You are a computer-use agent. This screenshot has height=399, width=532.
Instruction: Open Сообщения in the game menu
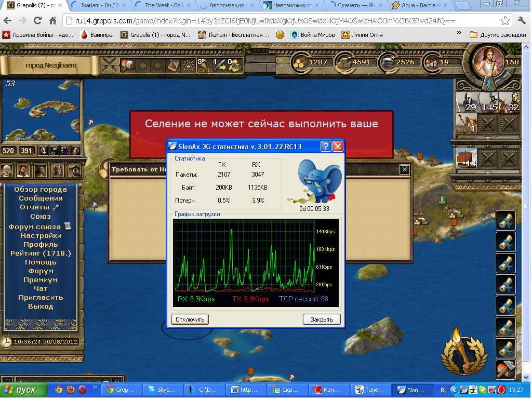point(41,198)
